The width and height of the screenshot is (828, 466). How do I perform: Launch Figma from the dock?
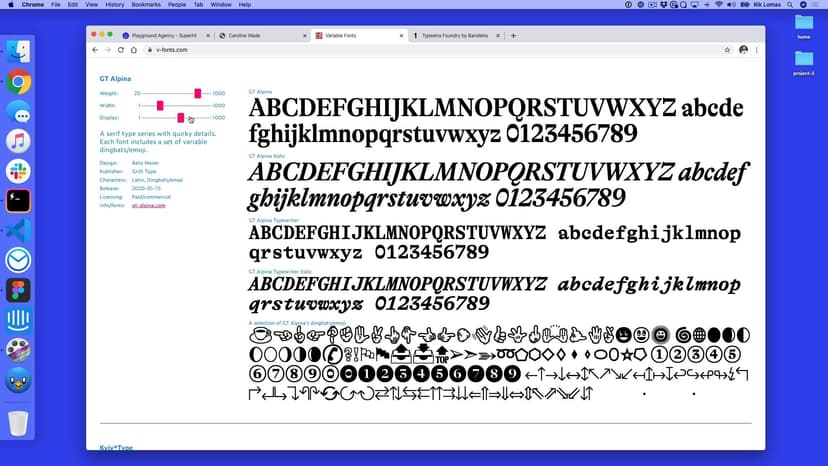(18, 290)
